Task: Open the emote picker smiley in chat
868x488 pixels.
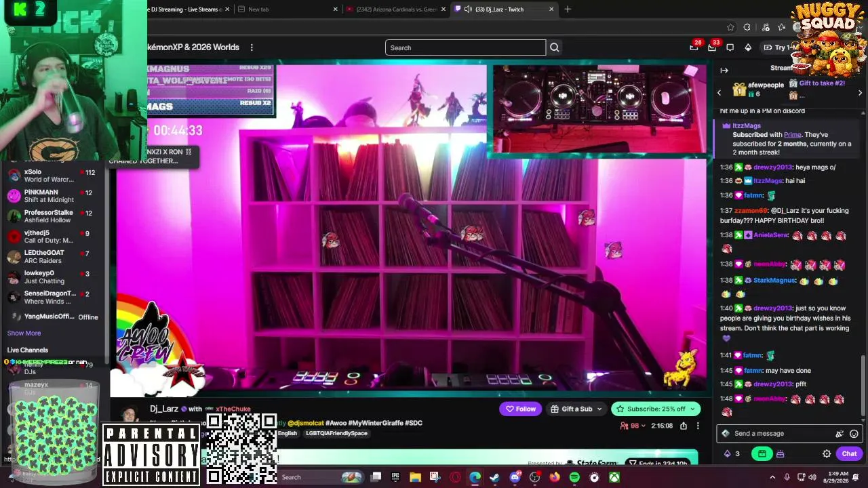Action: tap(854, 434)
